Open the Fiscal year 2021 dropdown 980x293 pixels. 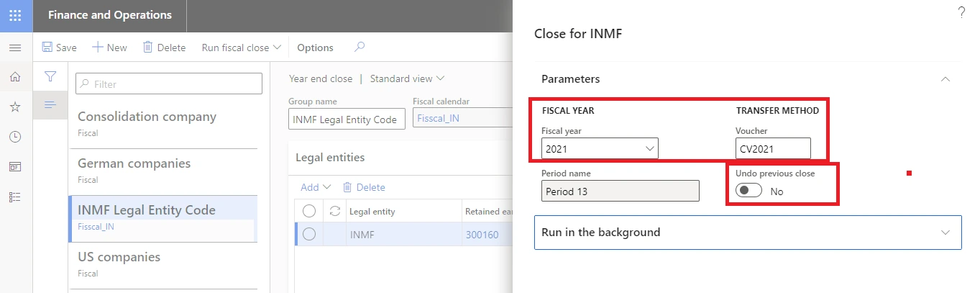600,149
